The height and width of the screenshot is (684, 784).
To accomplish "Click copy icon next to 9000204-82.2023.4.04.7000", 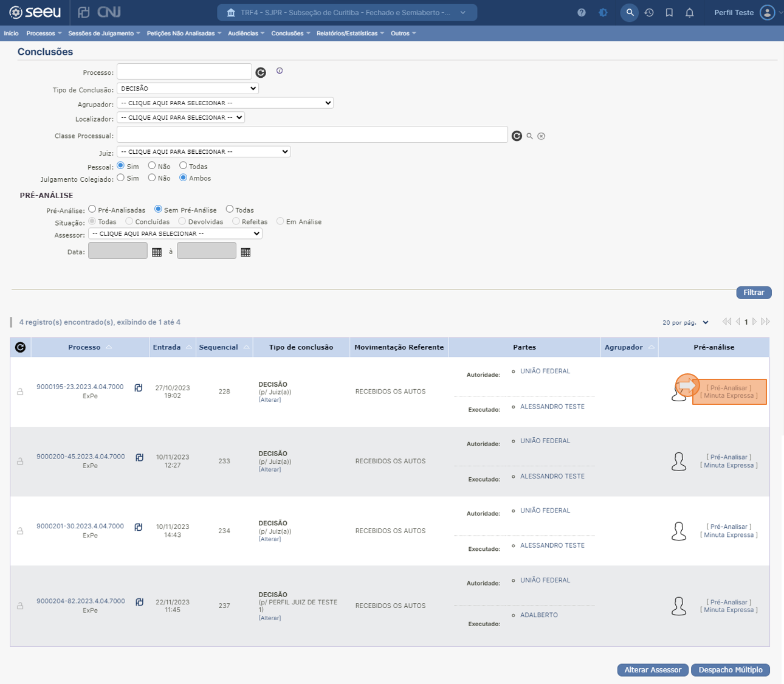I will (139, 602).
